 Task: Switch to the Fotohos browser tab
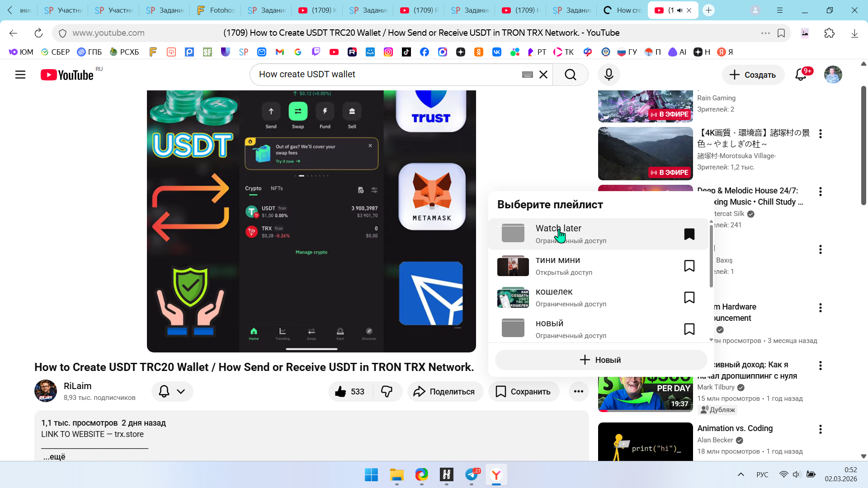coord(216,10)
